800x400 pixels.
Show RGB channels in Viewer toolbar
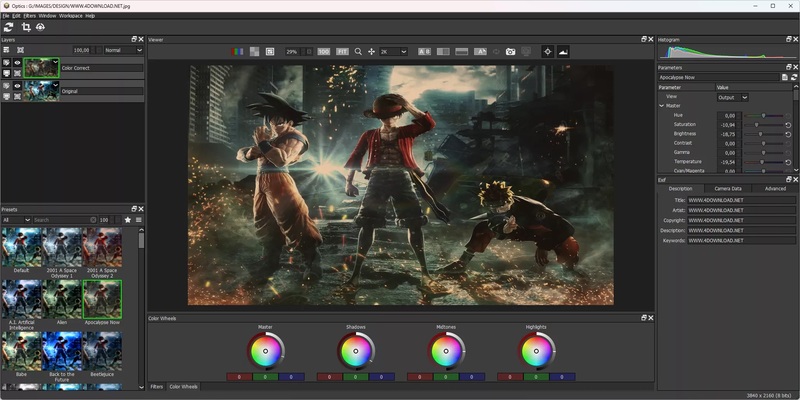click(237, 52)
